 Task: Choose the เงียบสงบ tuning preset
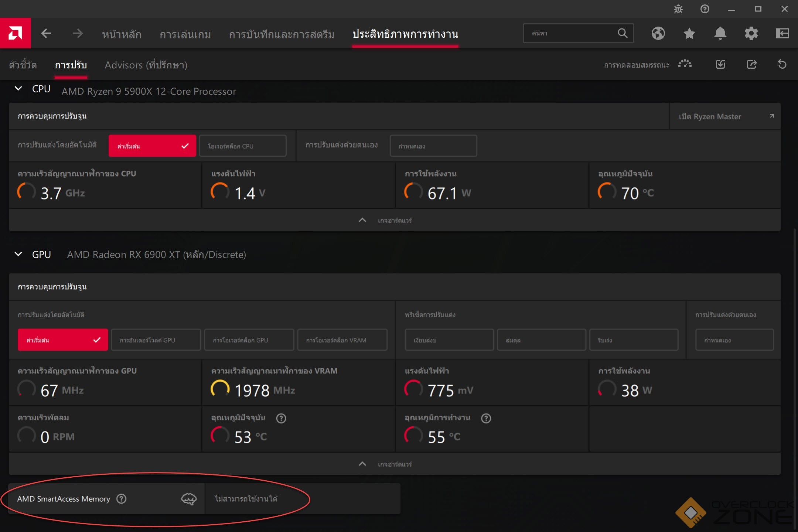coord(449,340)
